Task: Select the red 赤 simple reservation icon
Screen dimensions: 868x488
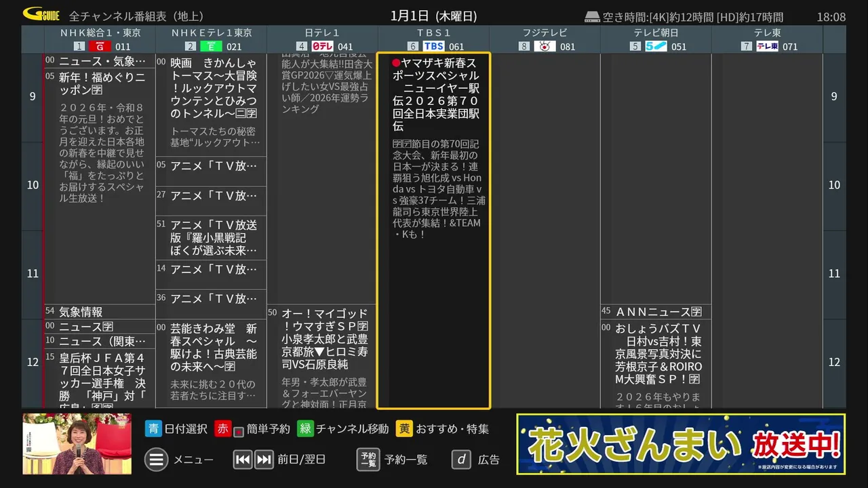Action: 223,428
